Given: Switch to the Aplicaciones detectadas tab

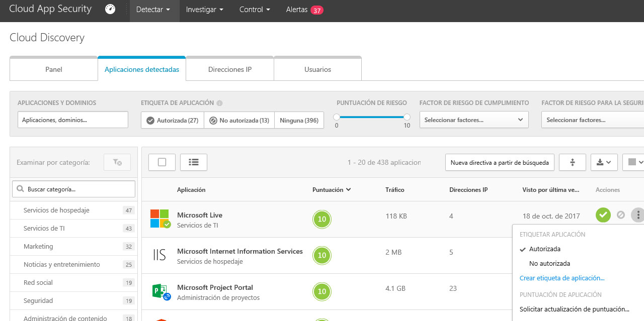Looking at the screenshot, I should [142, 69].
